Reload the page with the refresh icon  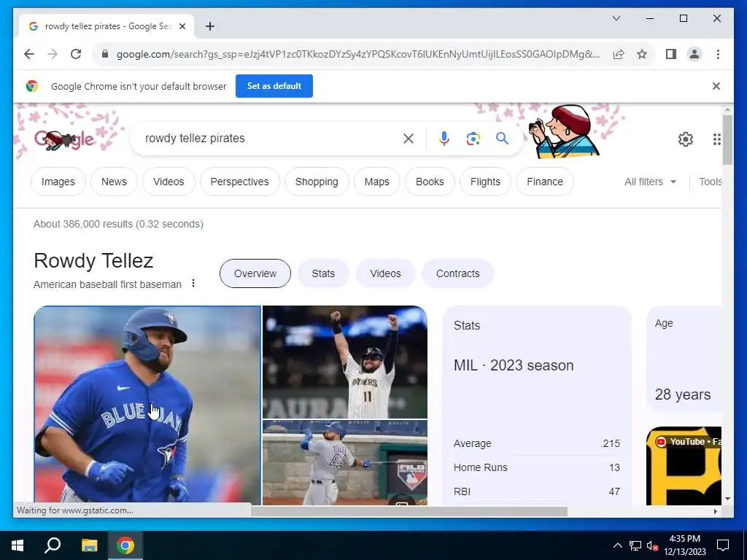[x=76, y=54]
